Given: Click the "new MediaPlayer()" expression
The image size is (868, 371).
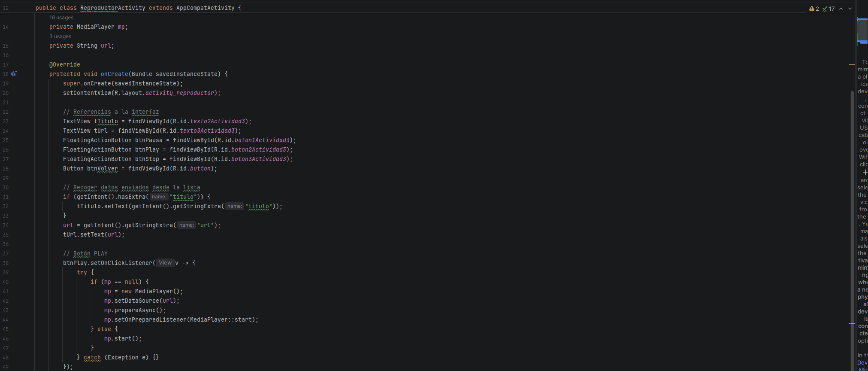Looking at the screenshot, I should pyautogui.click(x=151, y=292).
